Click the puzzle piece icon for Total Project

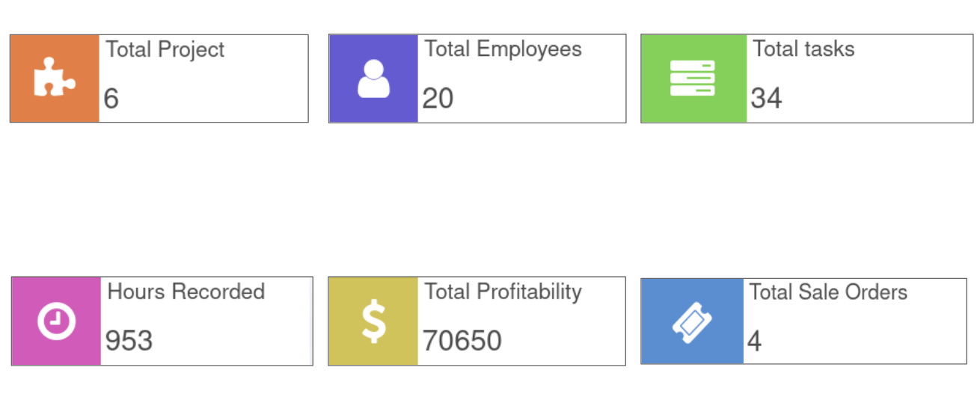(x=55, y=78)
